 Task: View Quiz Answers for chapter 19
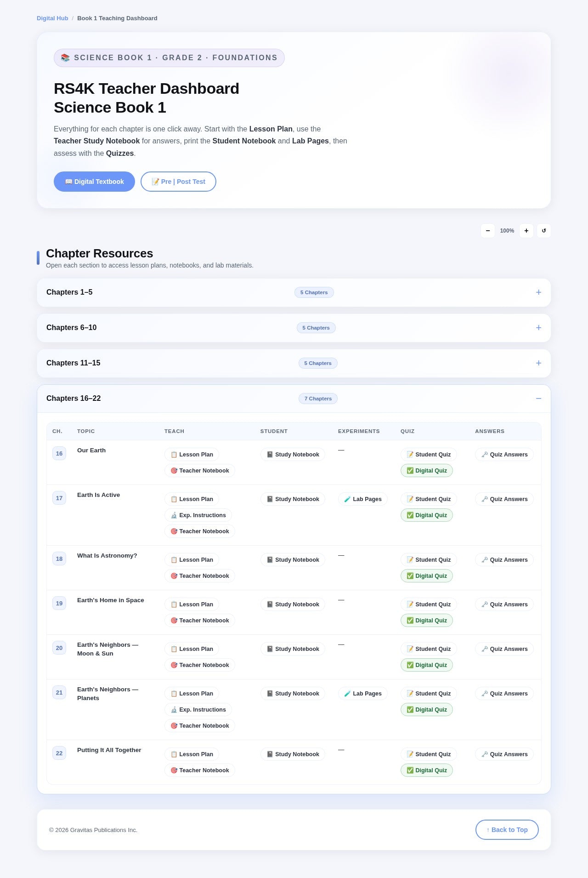tap(504, 604)
